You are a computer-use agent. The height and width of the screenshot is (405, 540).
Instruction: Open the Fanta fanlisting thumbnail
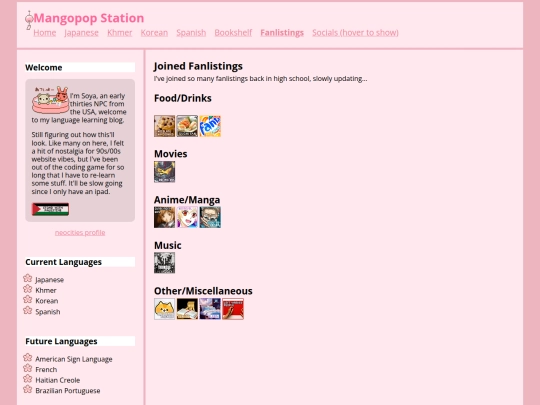pos(210,126)
